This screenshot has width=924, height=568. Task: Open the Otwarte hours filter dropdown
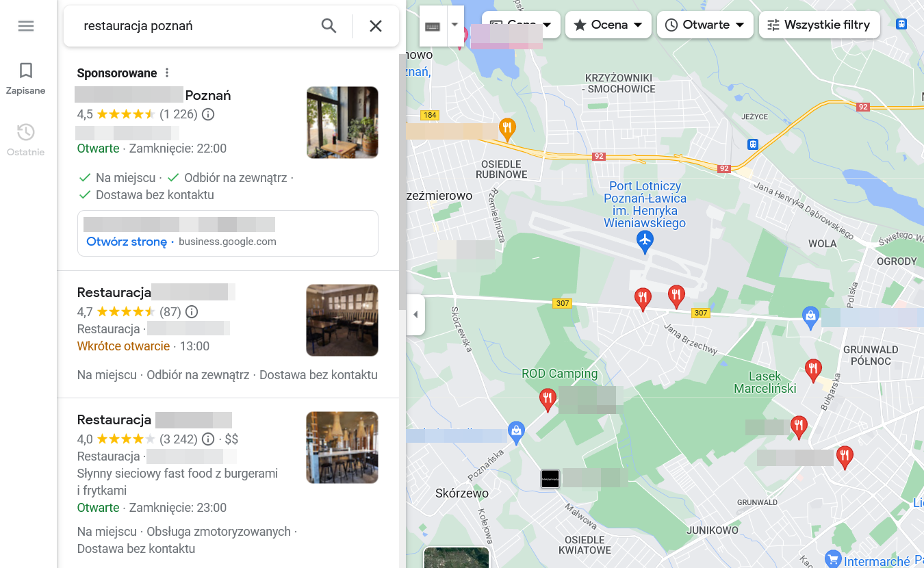[x=704, y=25]
